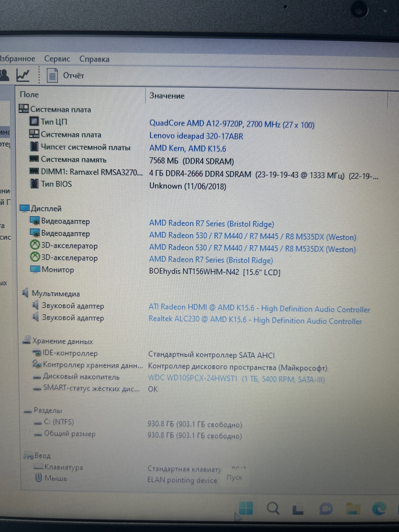Screen dimensions: 399x532
Task: Launch Microsoft Edge from the taskbar
Action: [380, 509]
